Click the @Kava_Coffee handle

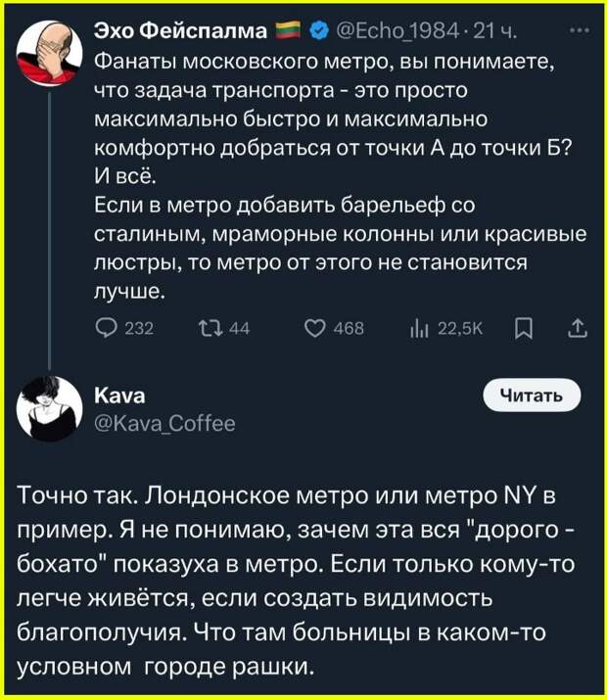click(164, 424)
